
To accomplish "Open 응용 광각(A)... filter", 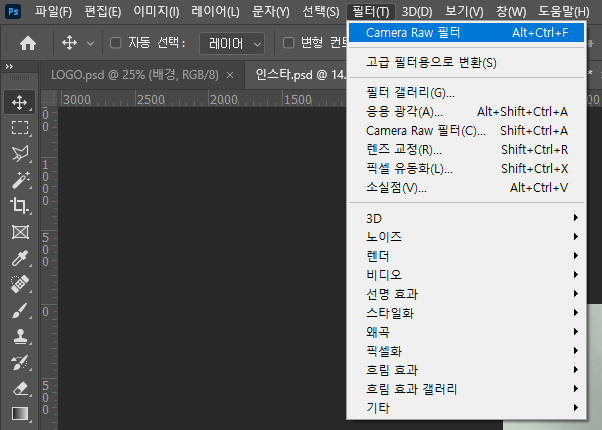I will click(x=466, y=111).
